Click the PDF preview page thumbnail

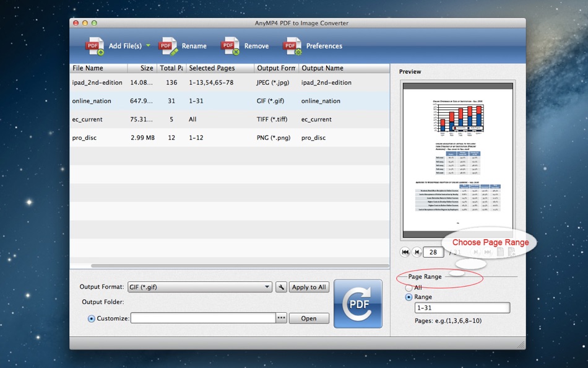pyautogui.click(x=458, y=160)
